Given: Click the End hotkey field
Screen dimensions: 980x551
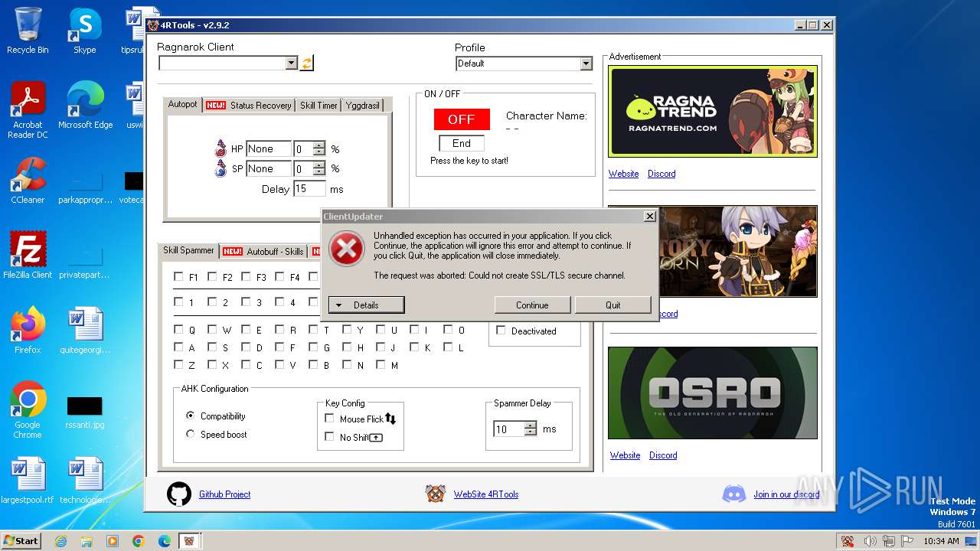Looking at the screenshot, I should (462, 143).
